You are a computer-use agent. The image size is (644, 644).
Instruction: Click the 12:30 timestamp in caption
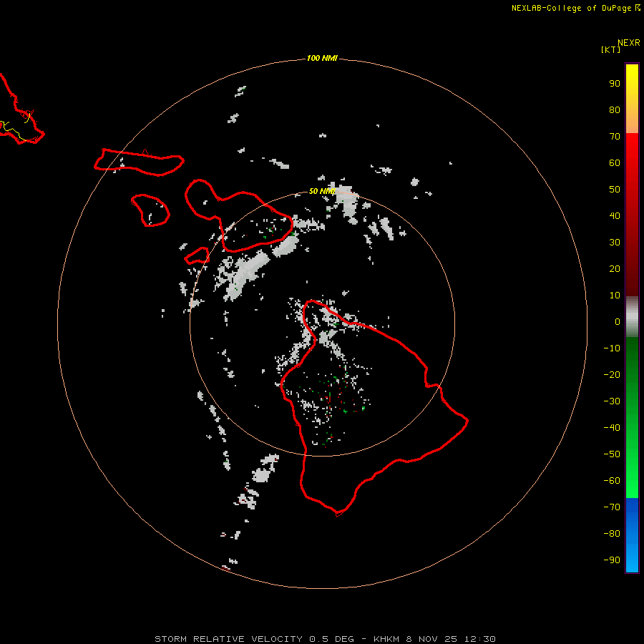click(x=479, y=639)
